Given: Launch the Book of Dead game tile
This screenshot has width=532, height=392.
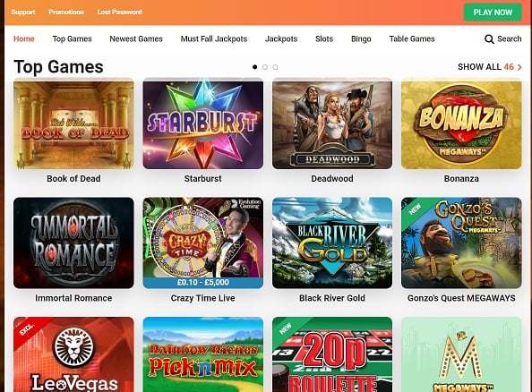Looking at the screenshot, I should click(73, 124).
